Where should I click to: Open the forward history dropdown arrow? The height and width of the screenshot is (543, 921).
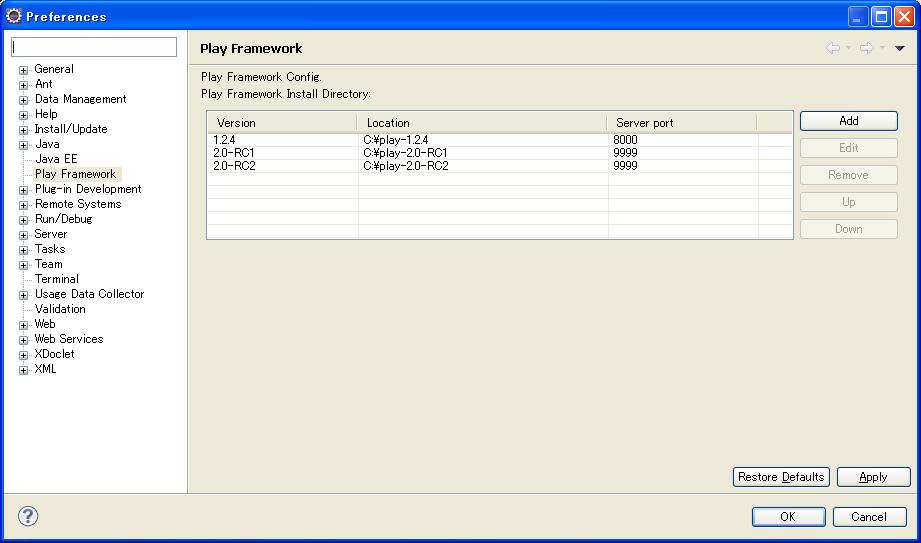(882, 49)
